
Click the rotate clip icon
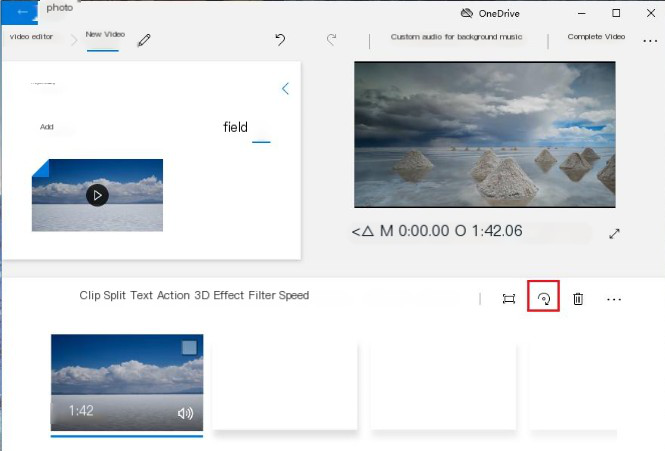point(543,298)
